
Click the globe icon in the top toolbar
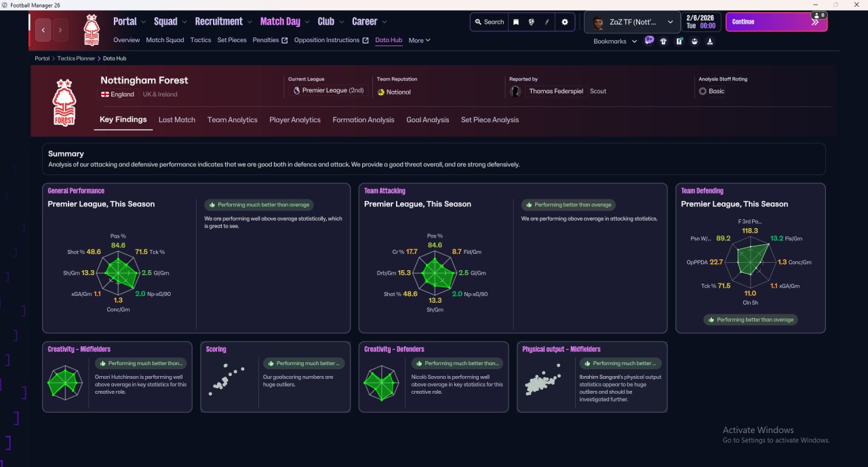532,22
